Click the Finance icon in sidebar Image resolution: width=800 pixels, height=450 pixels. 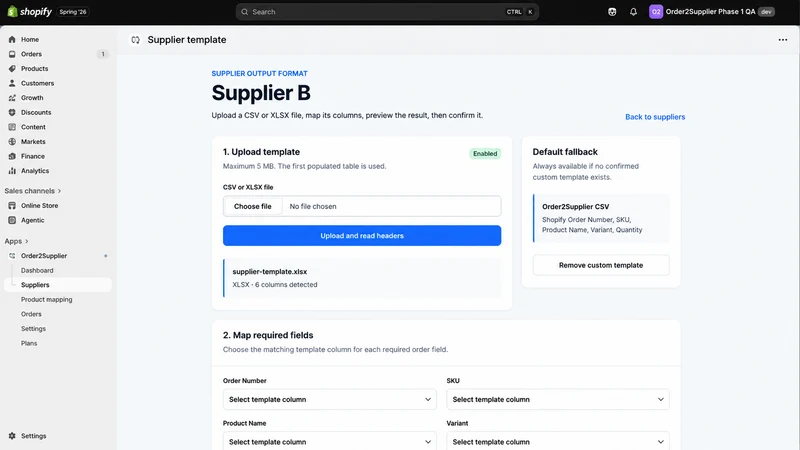(x=12, y=156)
